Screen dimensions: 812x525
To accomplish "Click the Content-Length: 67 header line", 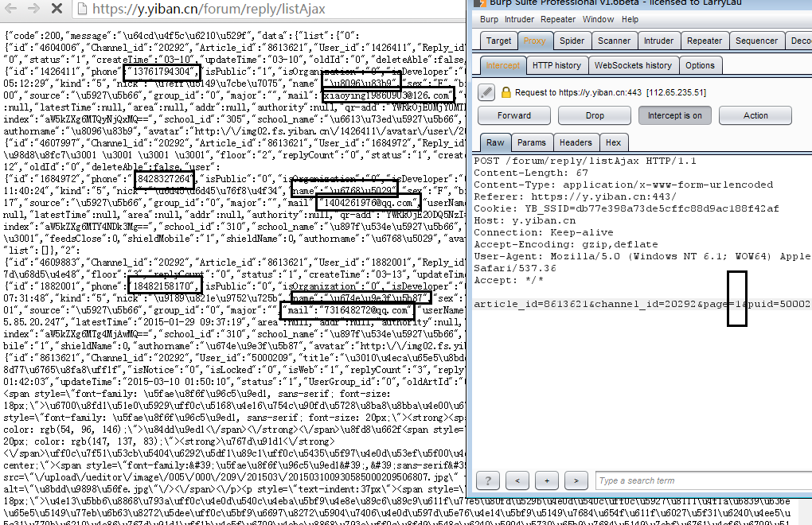I will coord(531,173).
